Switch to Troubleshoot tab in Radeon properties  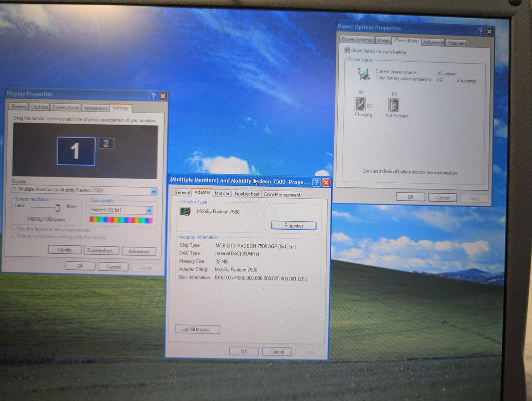tap(247, 194)
